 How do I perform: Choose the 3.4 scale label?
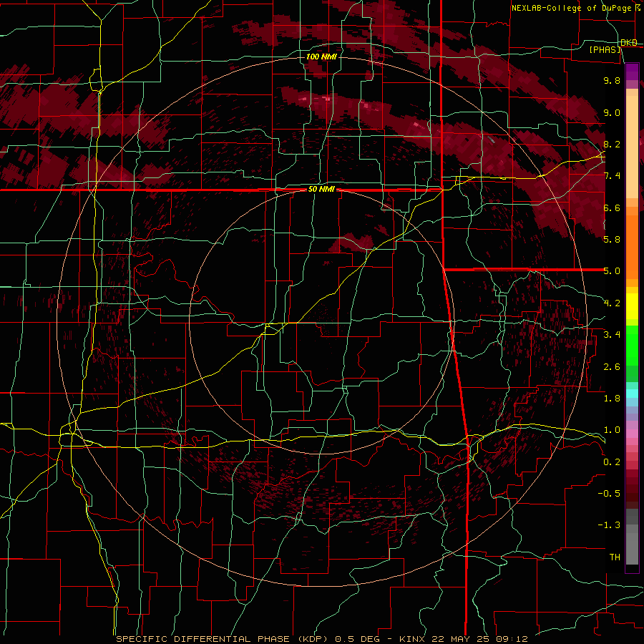point(612,335)
